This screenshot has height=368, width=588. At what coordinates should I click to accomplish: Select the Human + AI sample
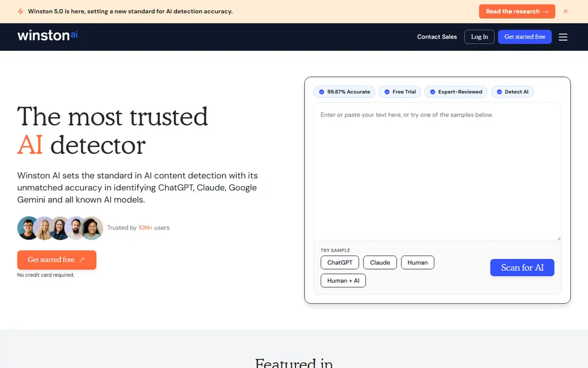(x=343, y=281)
